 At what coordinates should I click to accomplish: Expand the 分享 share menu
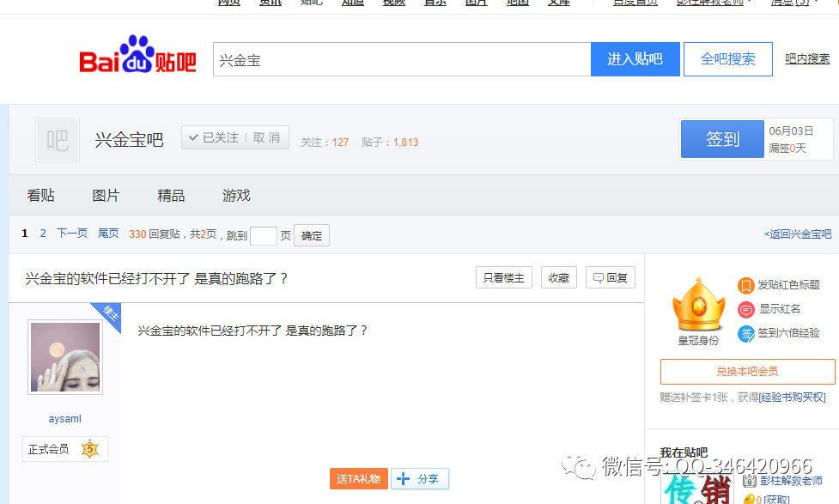[x=420, y=479]
